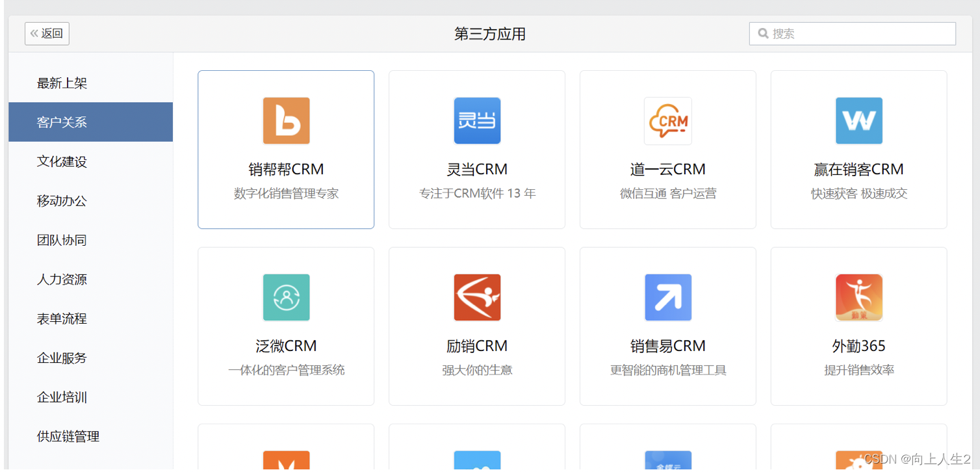Click the search magnifier icon
The width and height of the screenshot is (980, 472).
point(763,33)
